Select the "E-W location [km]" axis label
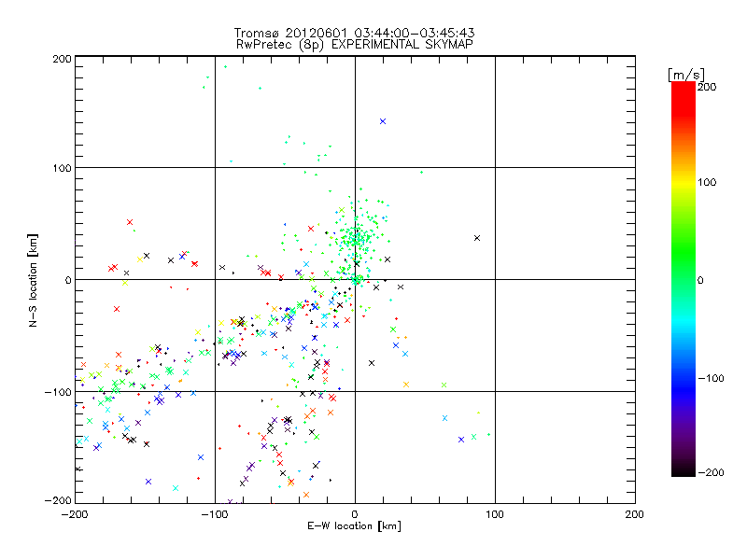747x560 pixels. point(354,526)
